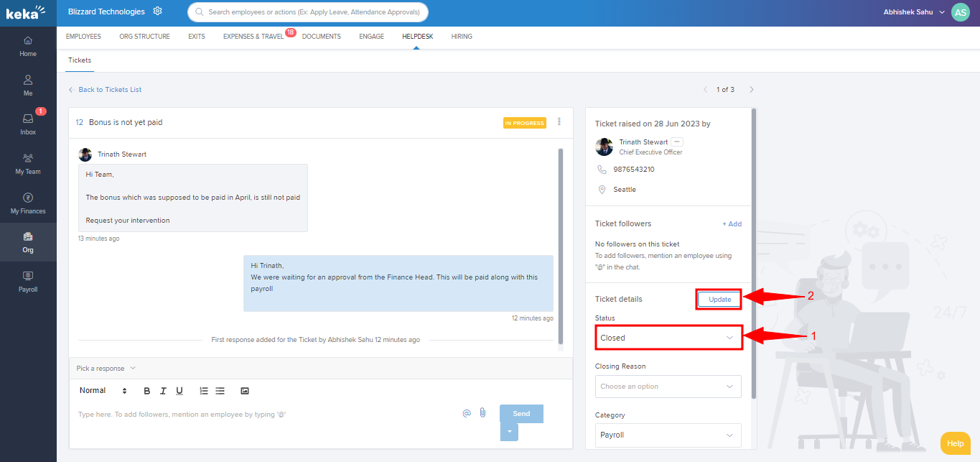
Task: Switch to the Expenses & Travel tab
Action: coord(253,37)
